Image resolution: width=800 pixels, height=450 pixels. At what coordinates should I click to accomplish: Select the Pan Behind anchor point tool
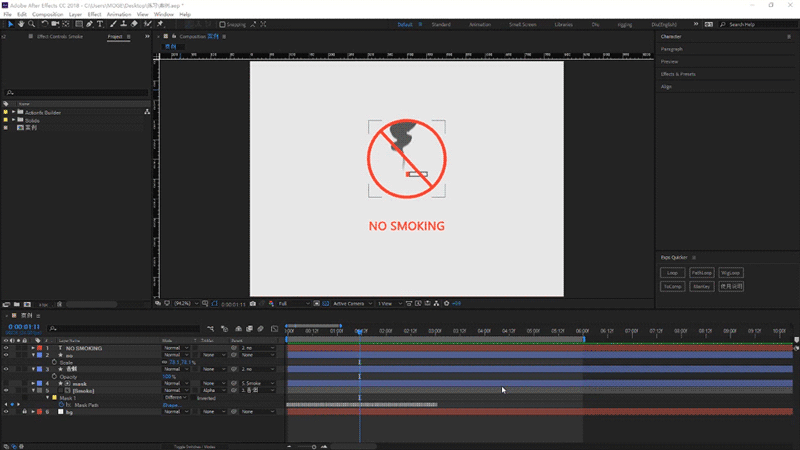(x=66, y=24)
